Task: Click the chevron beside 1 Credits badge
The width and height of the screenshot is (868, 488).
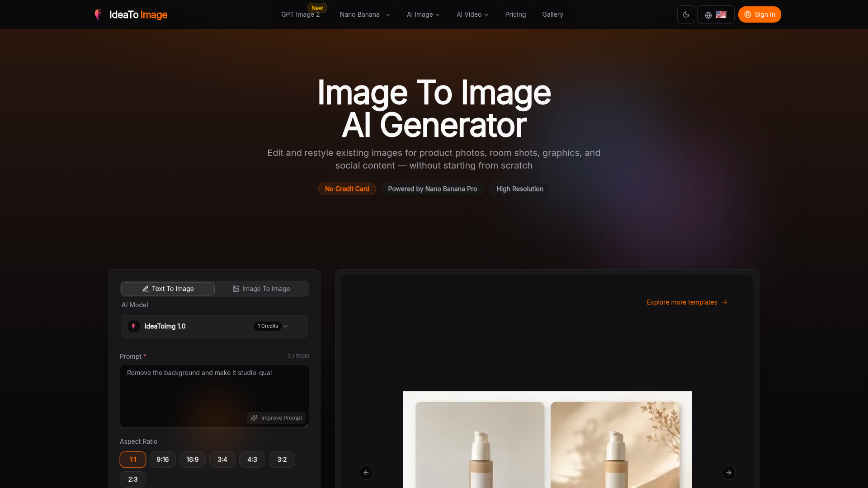Action: 286,326
